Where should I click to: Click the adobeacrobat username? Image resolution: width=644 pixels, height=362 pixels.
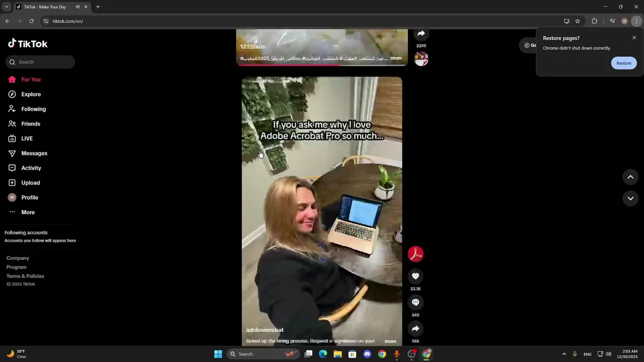pos(265,330)
